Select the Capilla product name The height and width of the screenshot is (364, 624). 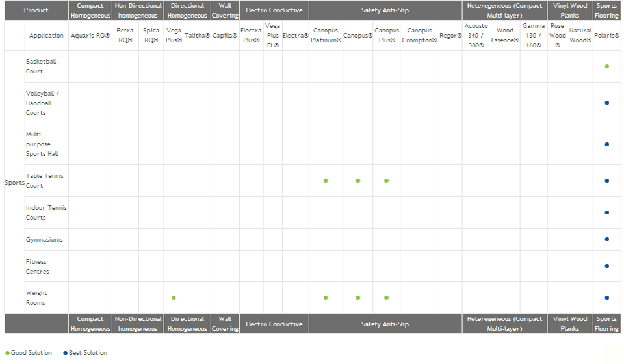(x=225, y=35)
